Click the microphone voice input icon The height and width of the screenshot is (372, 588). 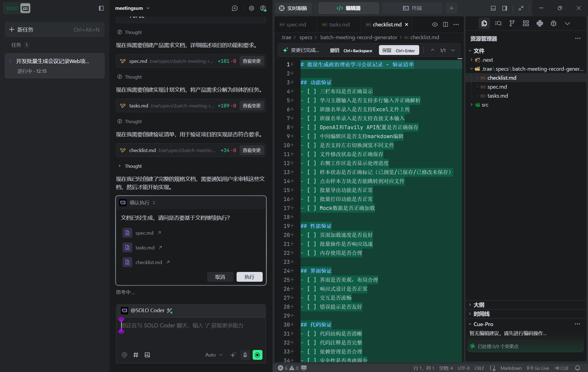[245, 355]
